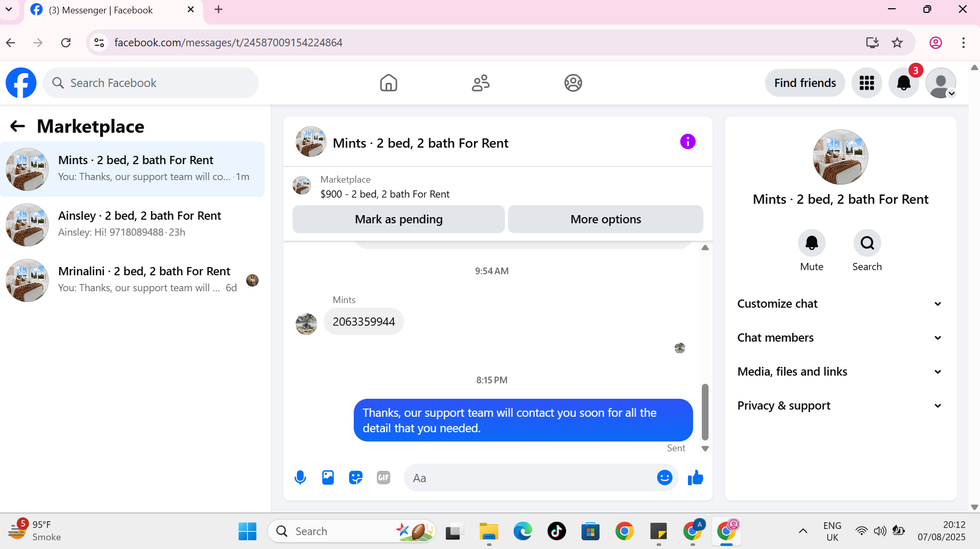The height and width of the screenshot is (549, 980).
Task: Click the Find friends button
Action: (805, 83)
